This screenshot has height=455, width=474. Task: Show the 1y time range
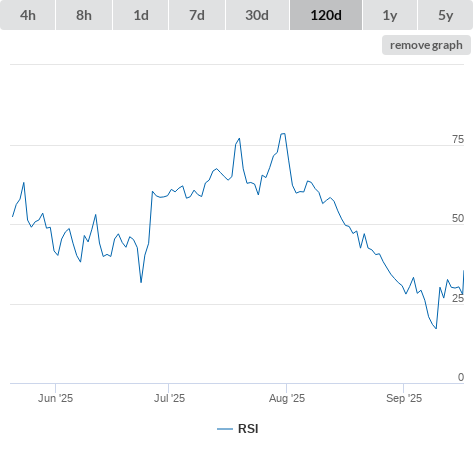[x=390, y=15]
